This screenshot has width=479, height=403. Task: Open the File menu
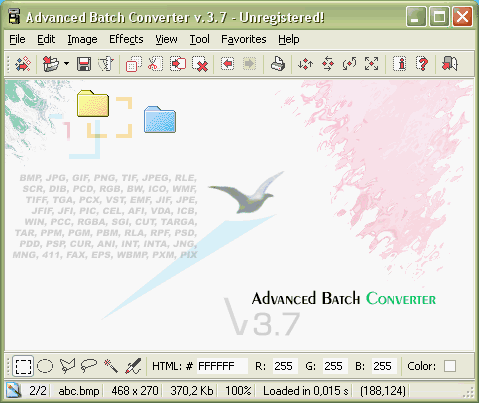(x=17, y=39)
